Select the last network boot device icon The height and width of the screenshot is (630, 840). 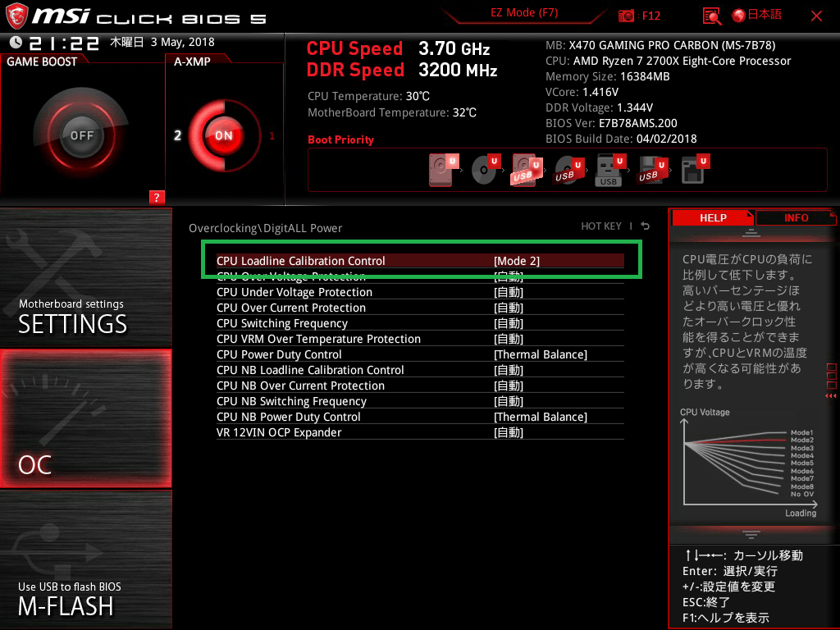click(695, 169)
